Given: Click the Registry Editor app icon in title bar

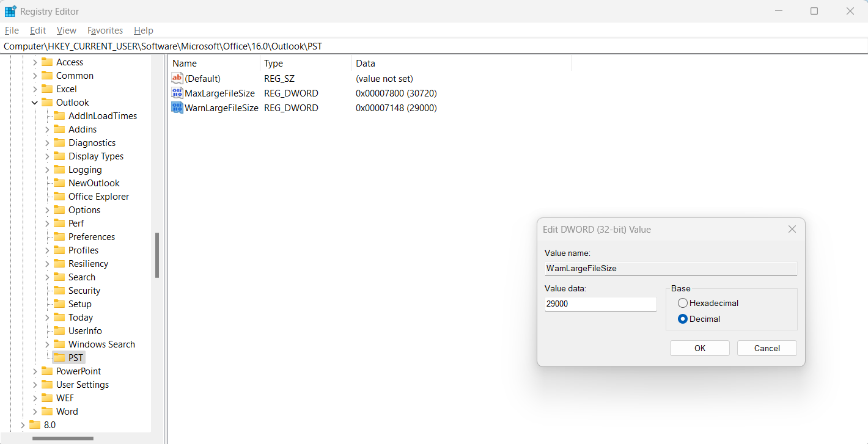Looking at the screenshot, I should click(x=10, y=11).
